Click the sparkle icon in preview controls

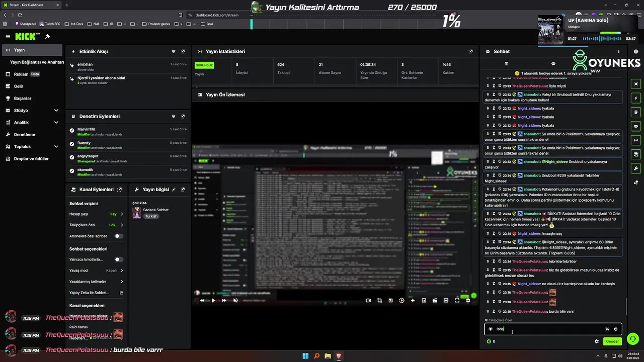coord(413,301)
